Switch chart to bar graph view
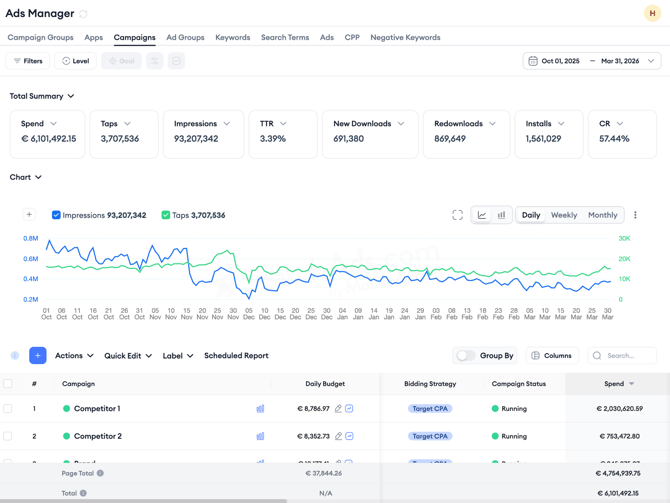This screenshot has height=503, width=670. pyautogui.click(x=502, y=215)
